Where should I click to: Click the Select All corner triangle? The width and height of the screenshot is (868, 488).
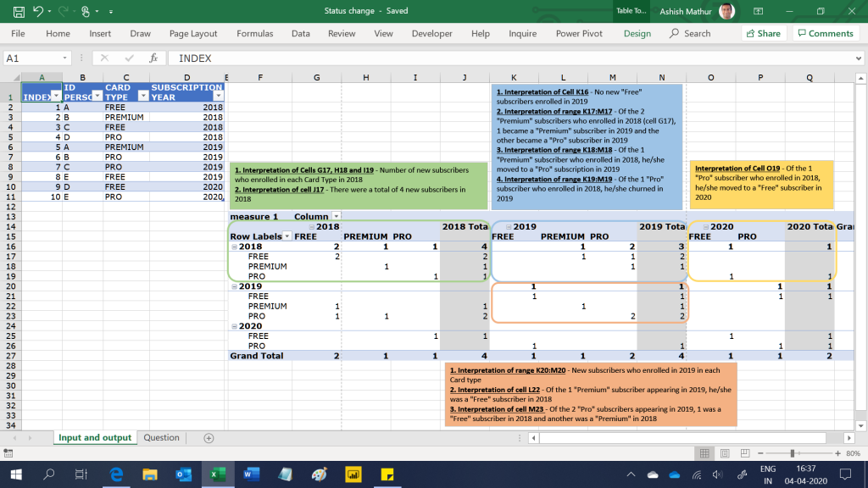15,77
